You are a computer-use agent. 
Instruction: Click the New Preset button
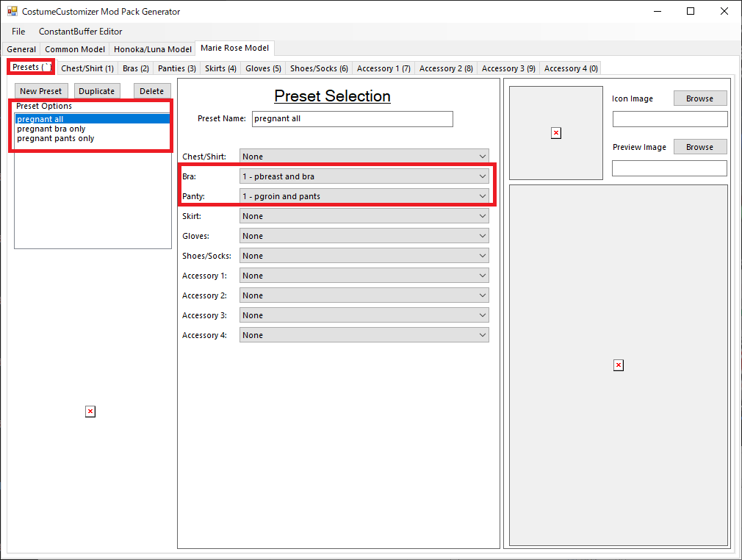click(40, 91)
